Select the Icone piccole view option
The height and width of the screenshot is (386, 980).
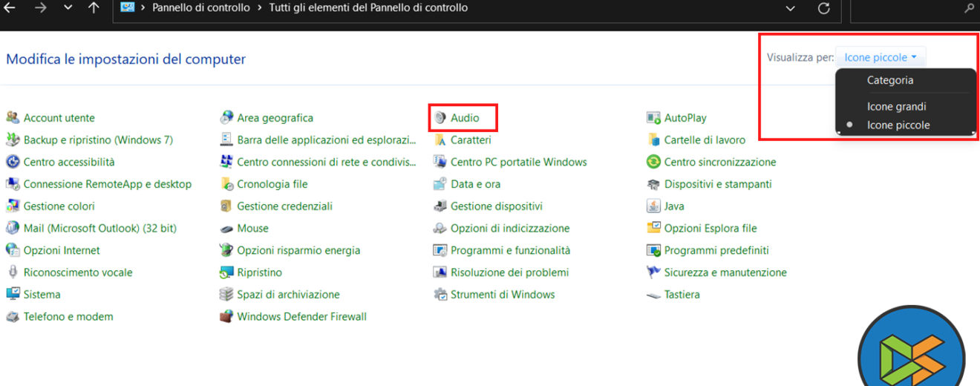pyautogui.click(x=898, y=125)
